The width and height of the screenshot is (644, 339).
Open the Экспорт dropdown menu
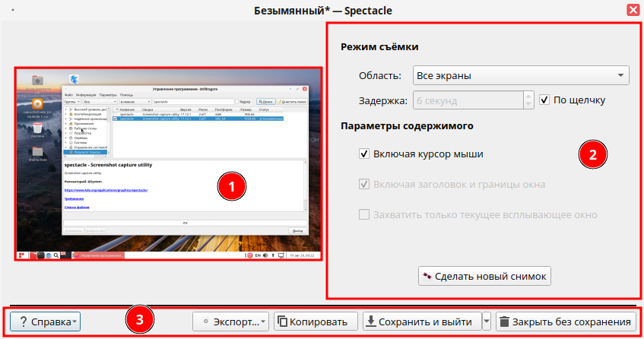[x=230, y=322]
